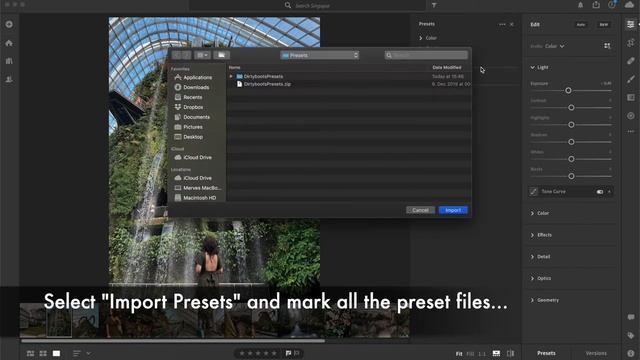Adjust the Highlights slider handle
The height and width of the screenshot is (360, 640).
tap(571, 125)
